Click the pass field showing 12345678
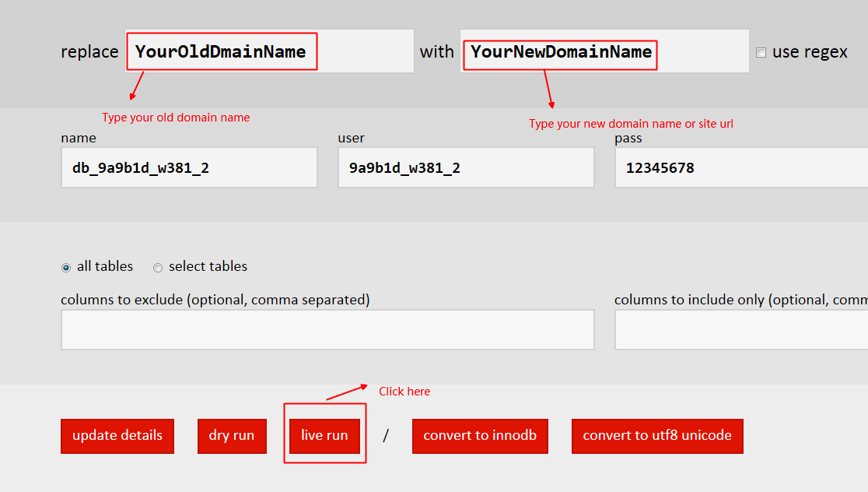Viewport: 868px width, 492px height. [x=740, y=168]
